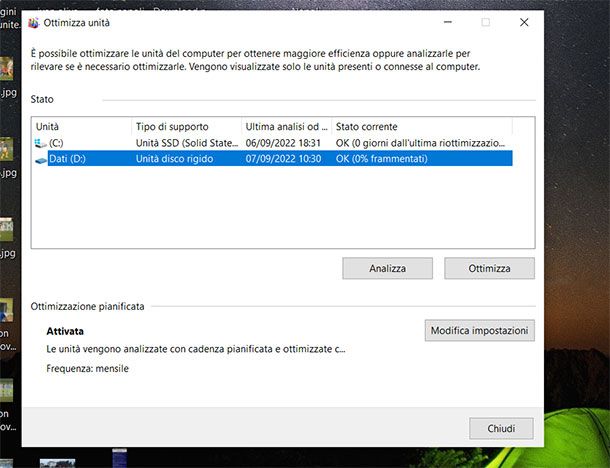Screen dimensions: 610x468
Task: Sort by Ultima analisi column header
Action: [287, 126]
